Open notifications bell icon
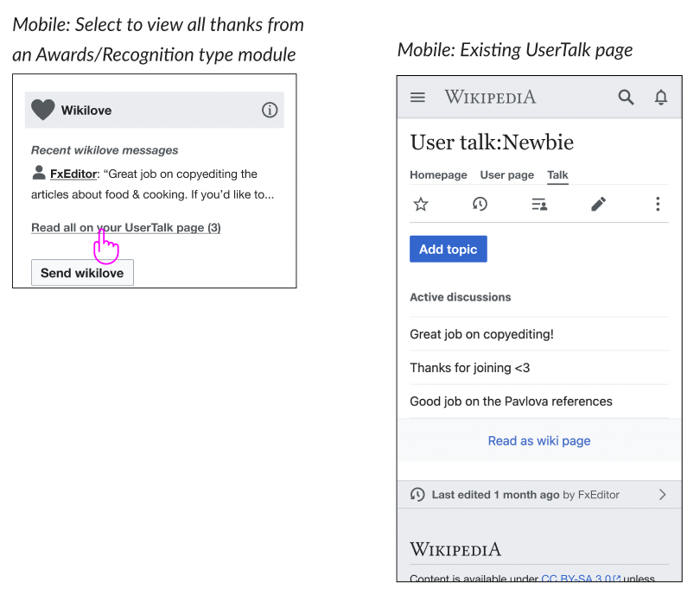This screenshot has width=700, height=601. pyautogui.click(x=661, y=97)
